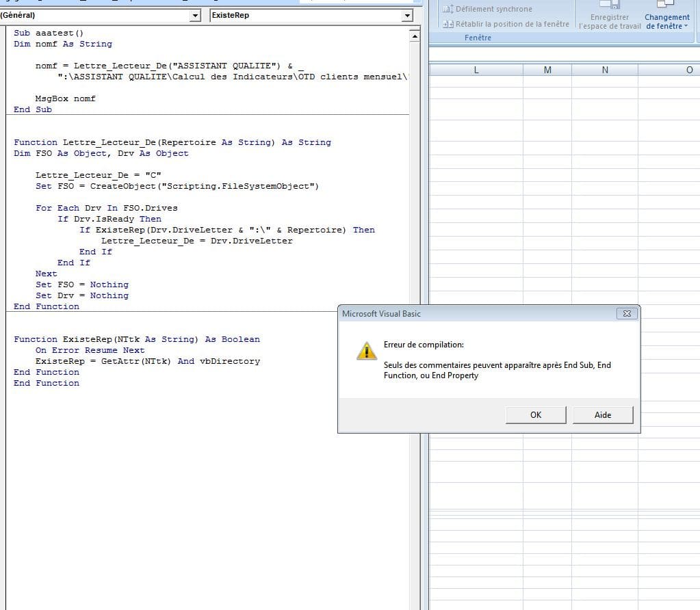Viewport: 700px width, 610px height.
Task: Click the On Error Resume Next line
Action: [90, 350]
